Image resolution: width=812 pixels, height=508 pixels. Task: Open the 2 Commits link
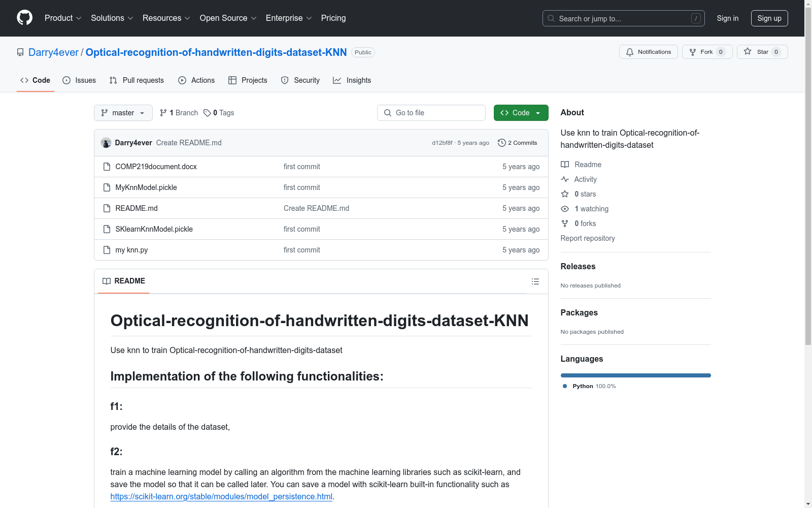518,143
